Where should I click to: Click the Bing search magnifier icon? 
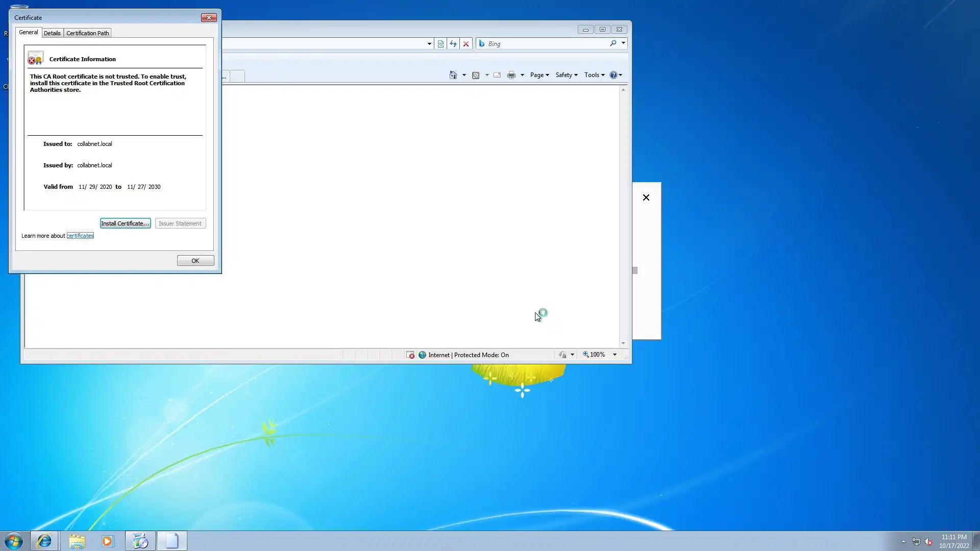pyautogui.click(x=613, y=43)
